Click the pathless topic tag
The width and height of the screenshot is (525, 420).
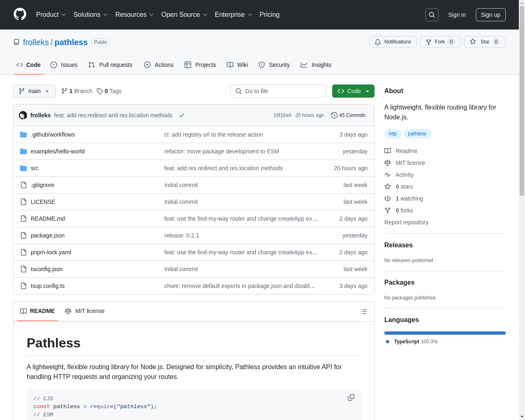coord(417,134)
